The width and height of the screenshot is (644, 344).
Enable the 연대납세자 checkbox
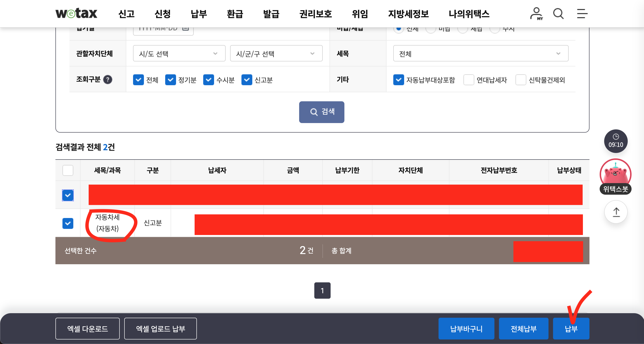469,80
